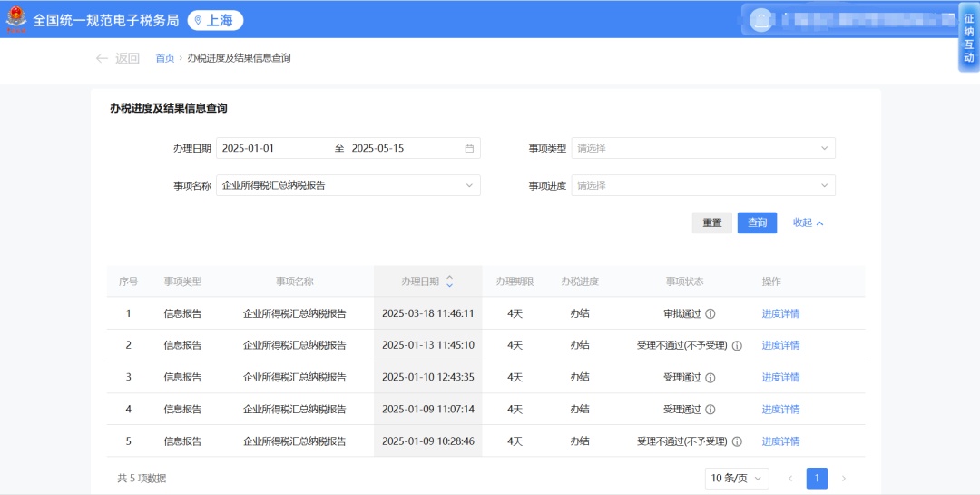Click info icon in row 3 status
The width and height of the screenshot is (980, 495).
click(710, 378)
